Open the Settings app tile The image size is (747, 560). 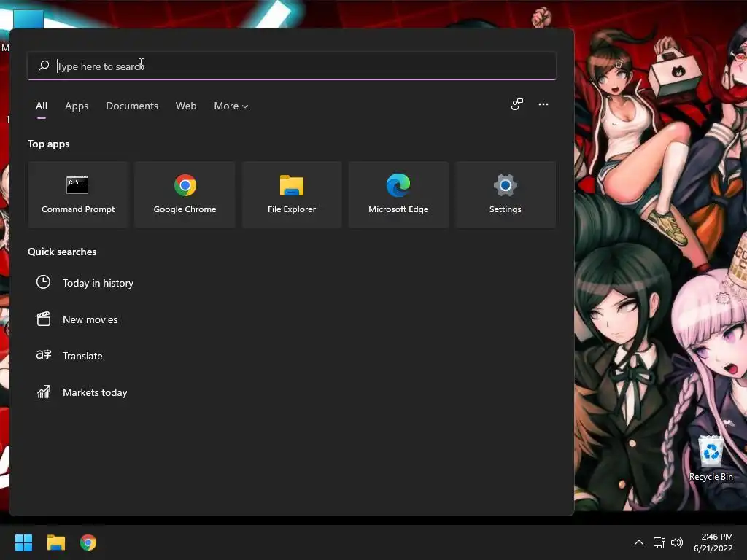(505, 195)
